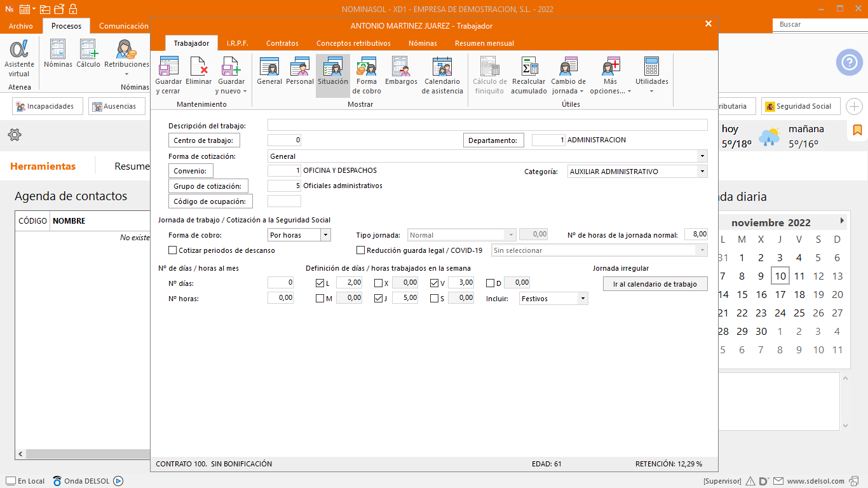Viewport: 868px width, 488px height.
Task: Click the Eliminar icon
Action: pyautogui.click(x=199, y=67)
